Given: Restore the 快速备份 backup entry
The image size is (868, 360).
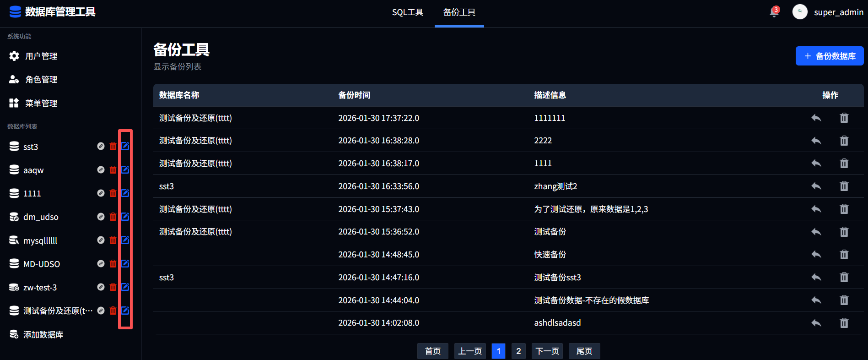Looking at the screenshot, I should pyautogui.click(x=816, y=254).
